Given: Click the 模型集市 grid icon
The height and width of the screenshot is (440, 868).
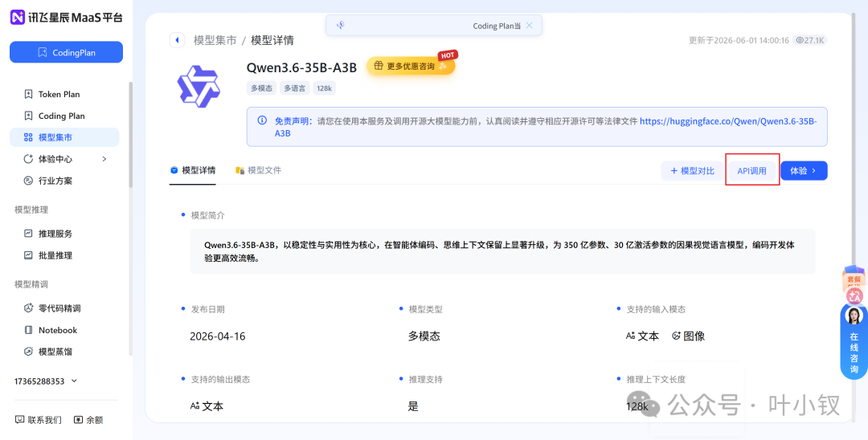Looking at the screenshot, I should 28,137.
